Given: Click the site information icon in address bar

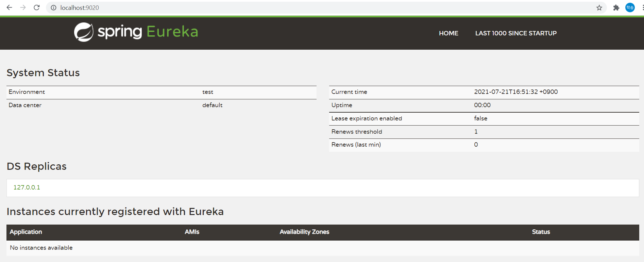Looking at the screenshot, I should [53, 8].
